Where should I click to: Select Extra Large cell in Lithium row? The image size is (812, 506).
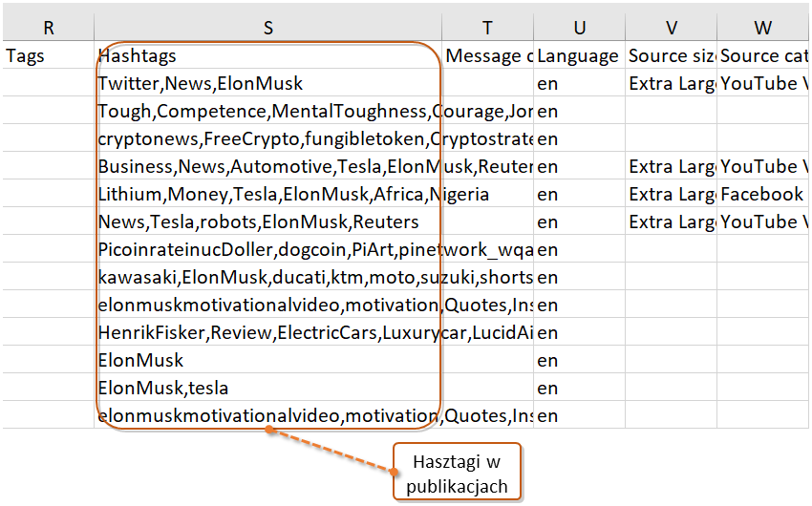[672, 194]
